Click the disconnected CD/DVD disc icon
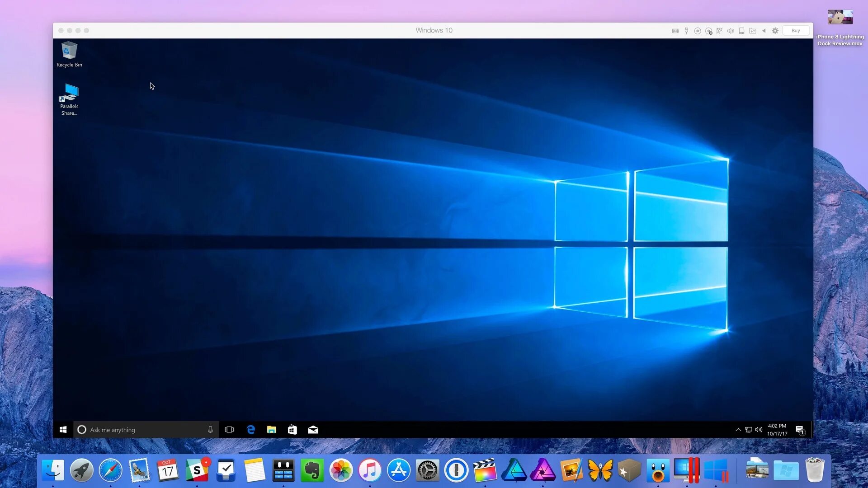Screen dimensions: 868x488 point(709,31)
